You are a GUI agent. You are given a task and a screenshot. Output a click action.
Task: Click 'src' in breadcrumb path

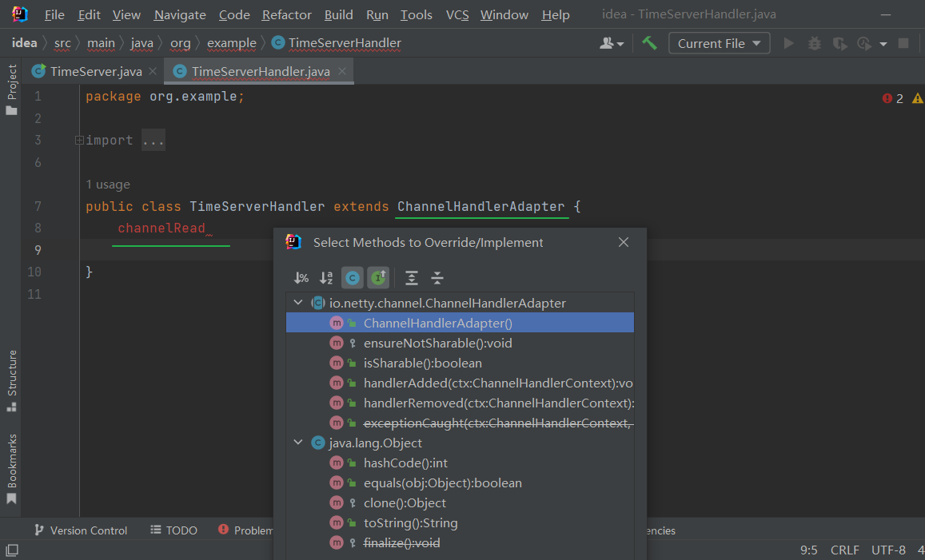[62, 43]
